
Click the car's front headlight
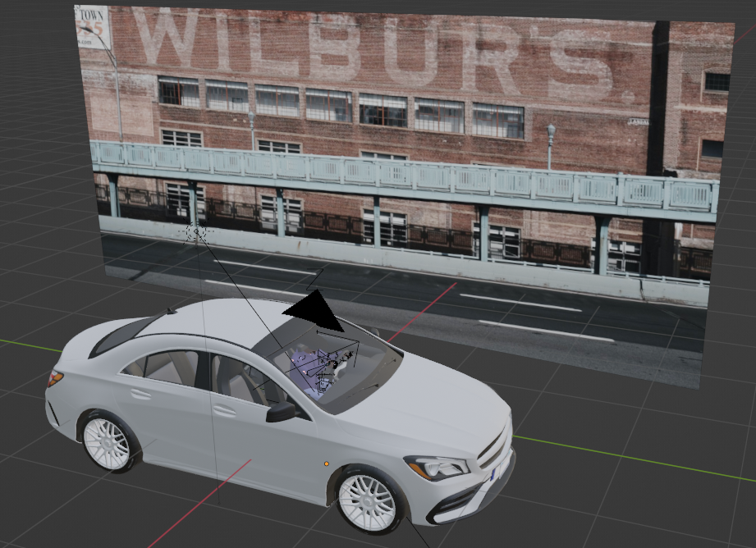coord(437,467)
